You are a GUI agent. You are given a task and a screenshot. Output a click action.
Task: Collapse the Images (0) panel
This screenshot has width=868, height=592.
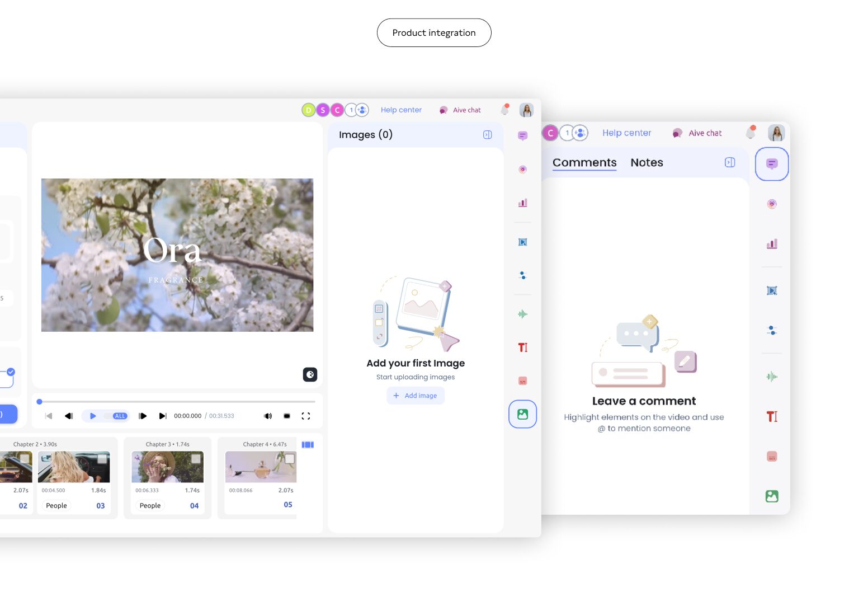(x=487, y=134)
